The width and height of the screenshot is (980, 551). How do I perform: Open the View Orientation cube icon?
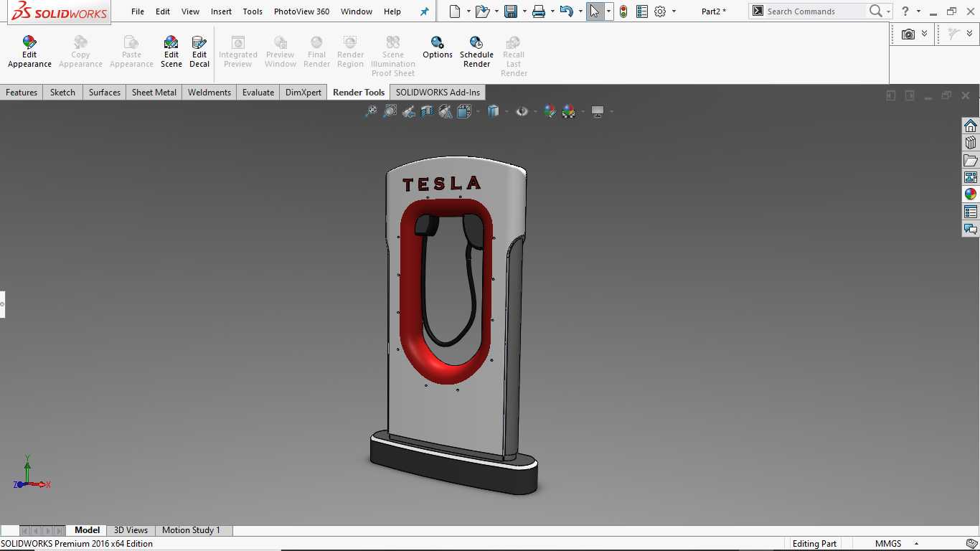(464, 111)
